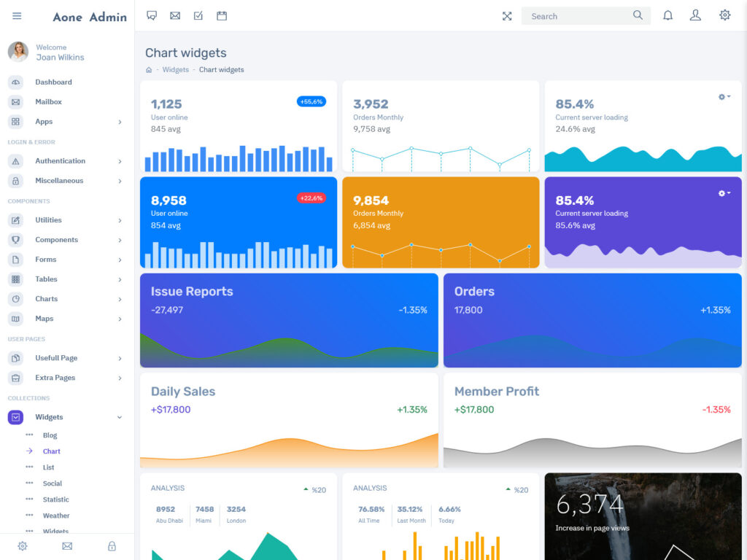Click the settings gear at the sidebar bottom
747x560 pixels.
(22, 546)
